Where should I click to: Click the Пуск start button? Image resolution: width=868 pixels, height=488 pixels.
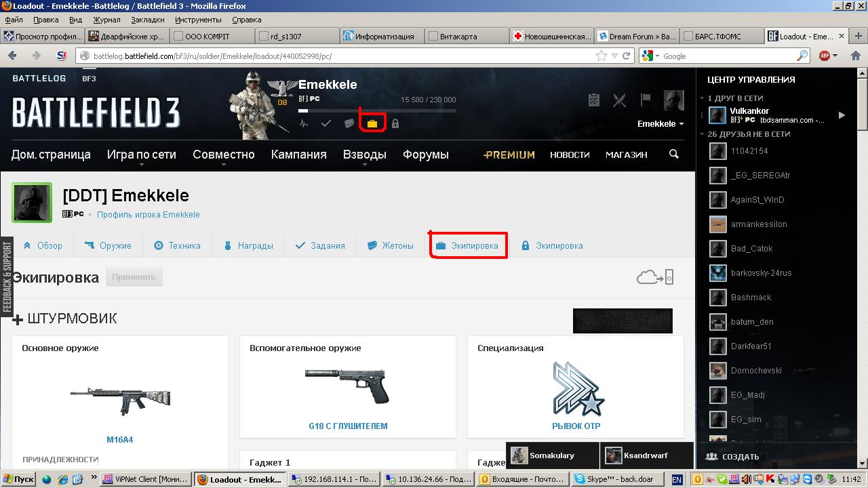18,479
